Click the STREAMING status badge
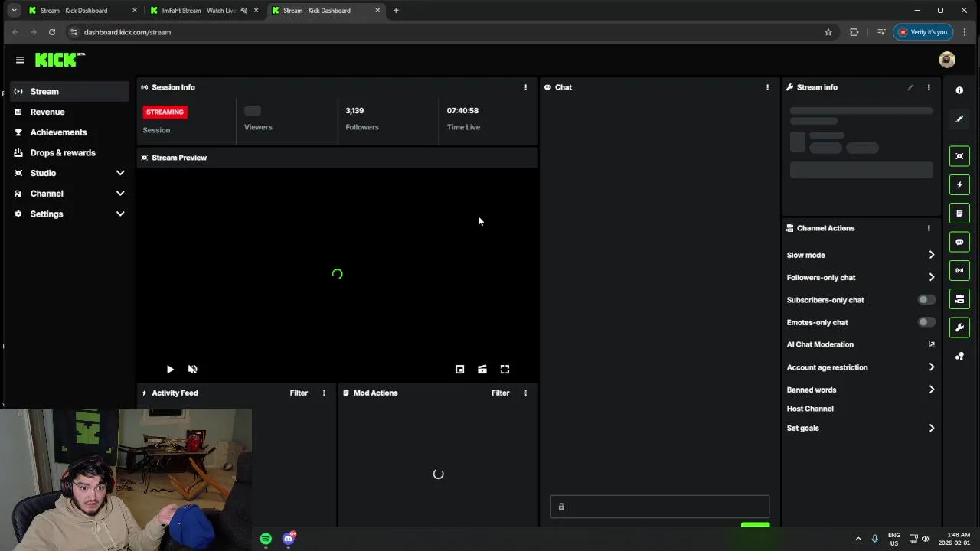This screenshot has height=551, width=980. 165,112
